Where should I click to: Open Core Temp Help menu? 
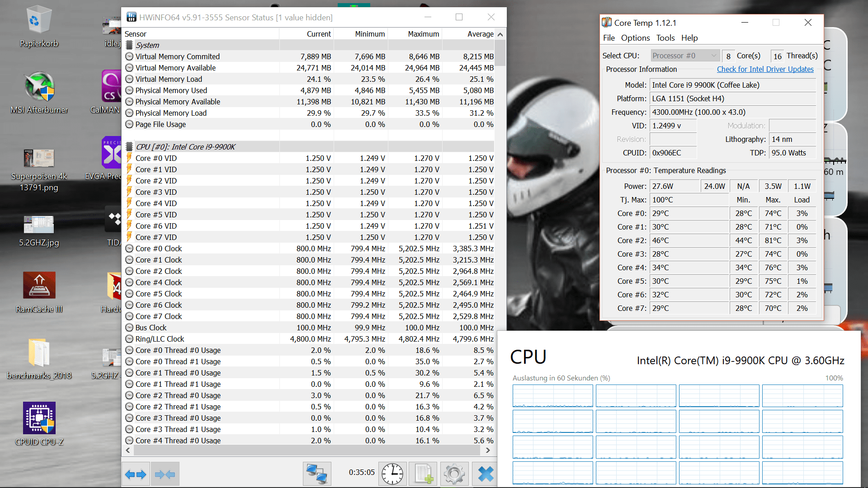pos(689,38)
